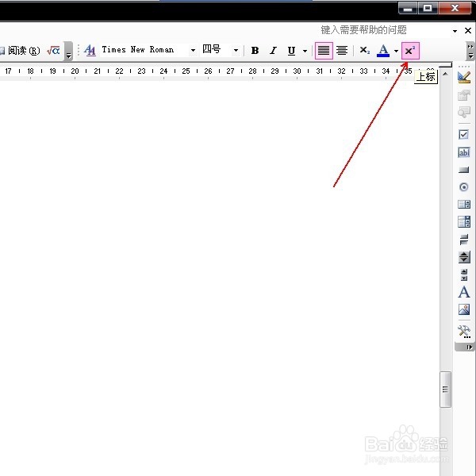
Task: Open the More Controls tools icon
Action: click(x=464, y=332)
